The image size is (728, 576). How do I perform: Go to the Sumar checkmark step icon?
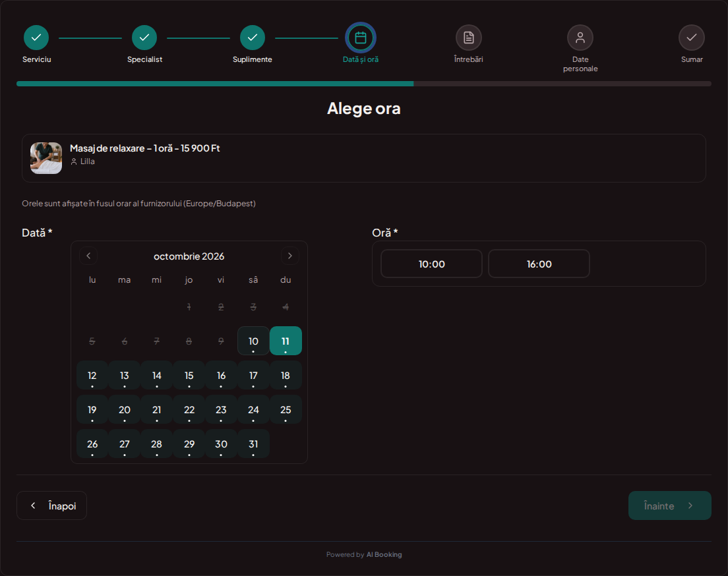[692, 38]
